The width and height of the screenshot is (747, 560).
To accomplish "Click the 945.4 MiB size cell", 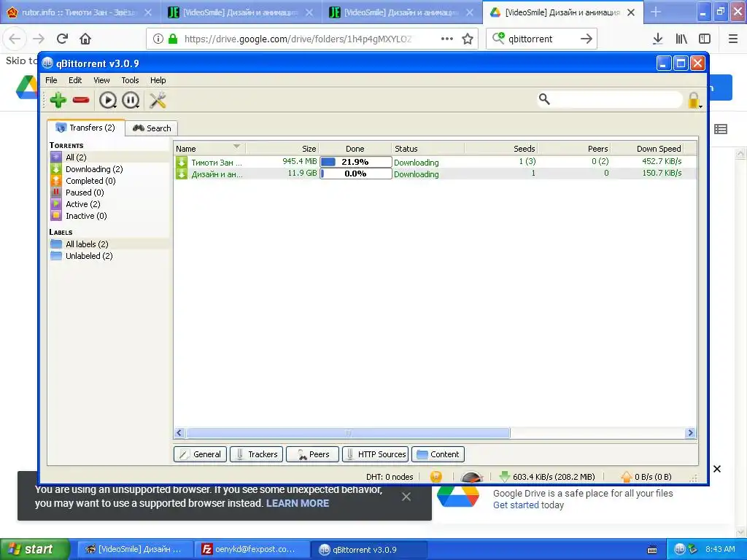I will tap(299, 161).
